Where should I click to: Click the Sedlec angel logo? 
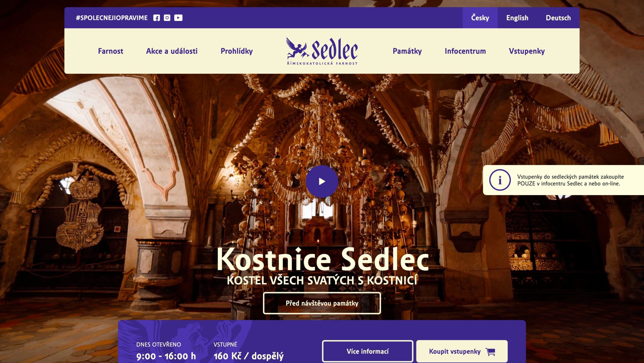pos(322,51)
